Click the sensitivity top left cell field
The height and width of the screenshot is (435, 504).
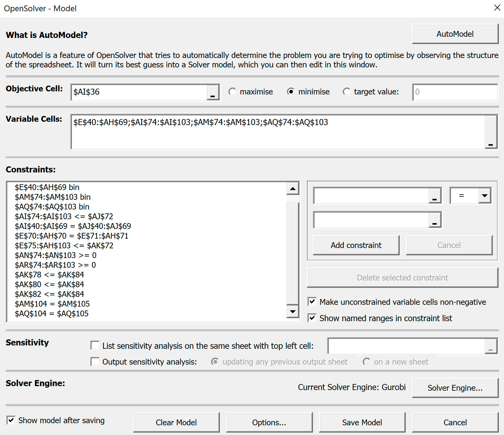[x=407, y=346]
